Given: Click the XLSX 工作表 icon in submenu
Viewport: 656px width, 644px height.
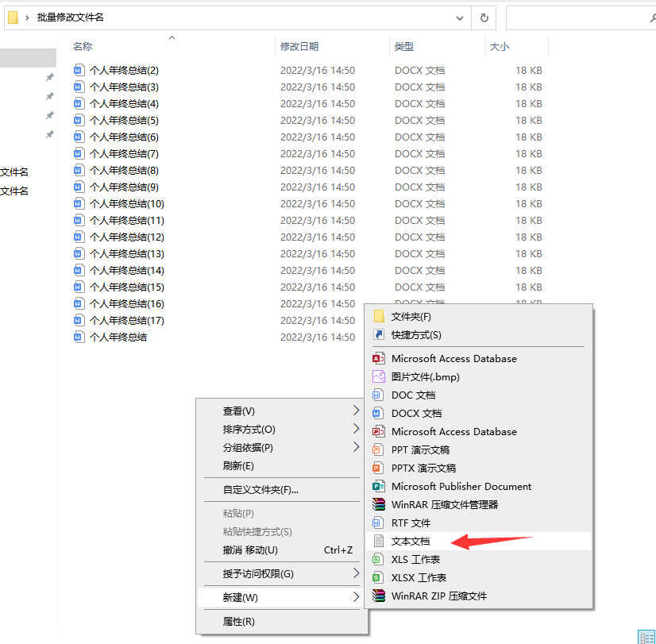Looking at the screenshot, I should (379, 577).
